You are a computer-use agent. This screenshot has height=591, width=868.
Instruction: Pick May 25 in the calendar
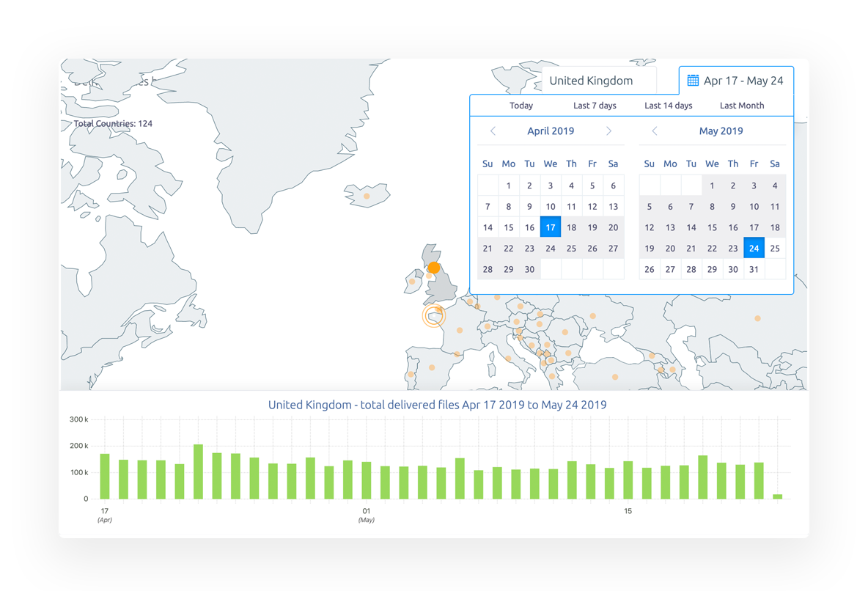tap(775, 248)
